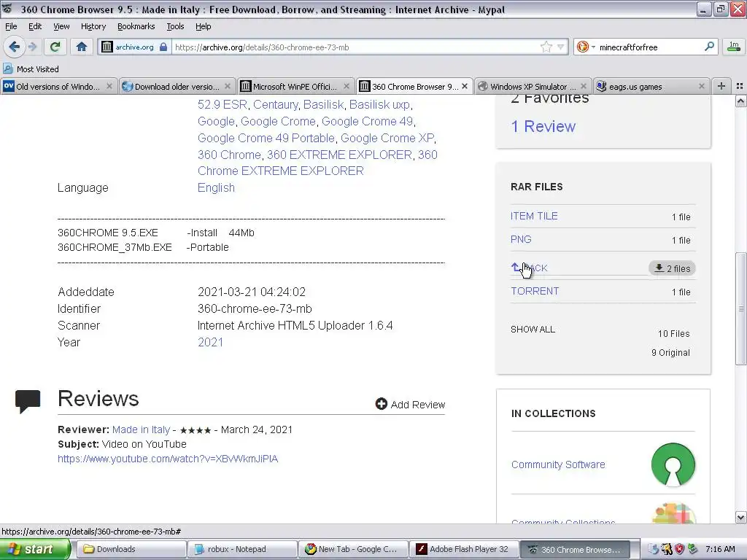Open the ITEM TILE download option
This screenshot has width=747, height=560.
point(534,216)
